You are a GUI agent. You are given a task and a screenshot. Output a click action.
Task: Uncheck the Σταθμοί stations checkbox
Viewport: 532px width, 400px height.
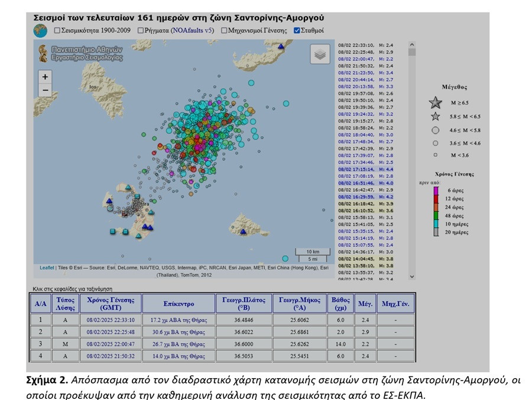tap(297, 31)
